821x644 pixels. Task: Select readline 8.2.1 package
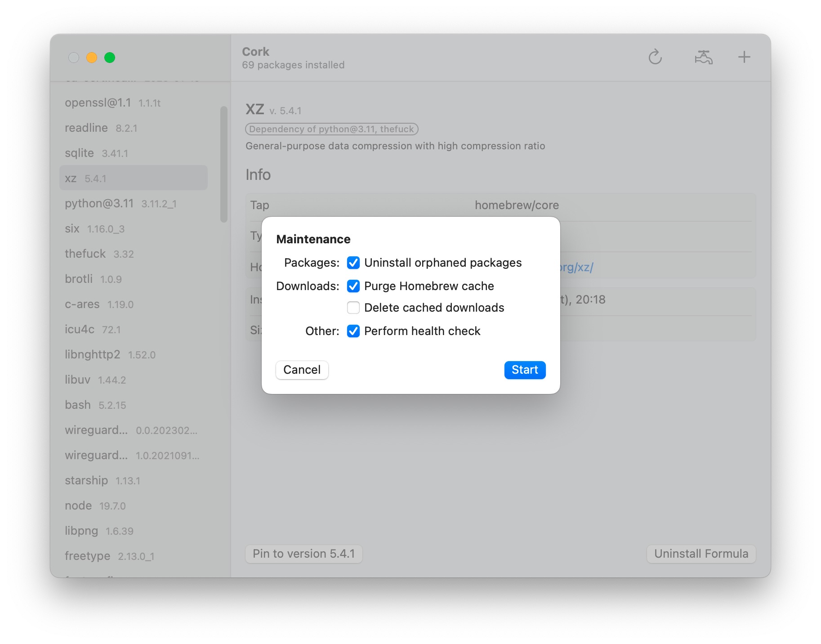[x=134, y=128]
